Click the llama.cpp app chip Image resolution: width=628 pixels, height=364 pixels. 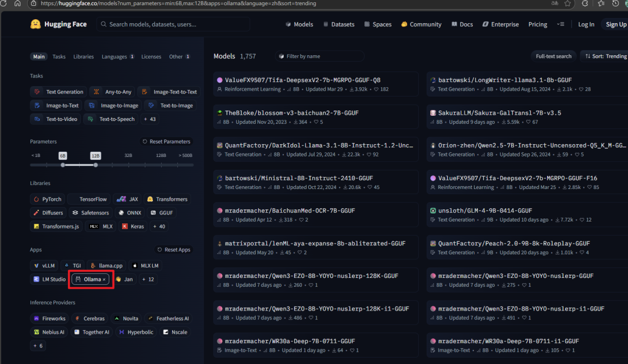click(x=106, y=266)
